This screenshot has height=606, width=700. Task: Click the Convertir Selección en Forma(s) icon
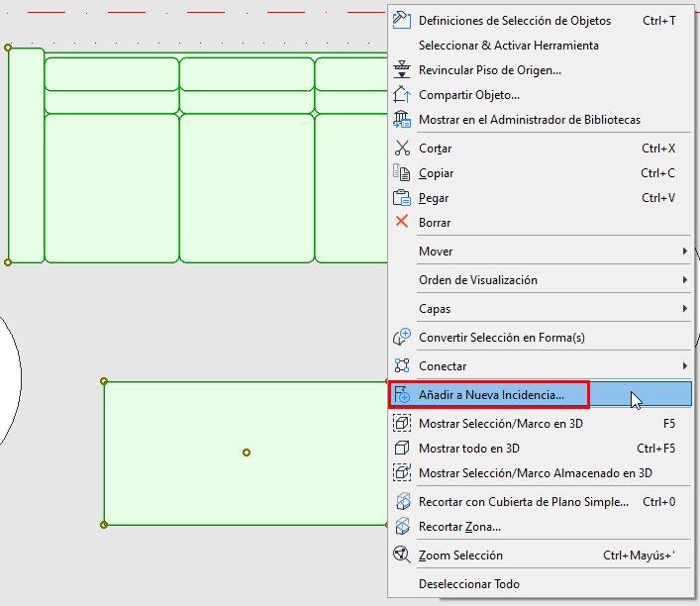[x=402, y=338]
